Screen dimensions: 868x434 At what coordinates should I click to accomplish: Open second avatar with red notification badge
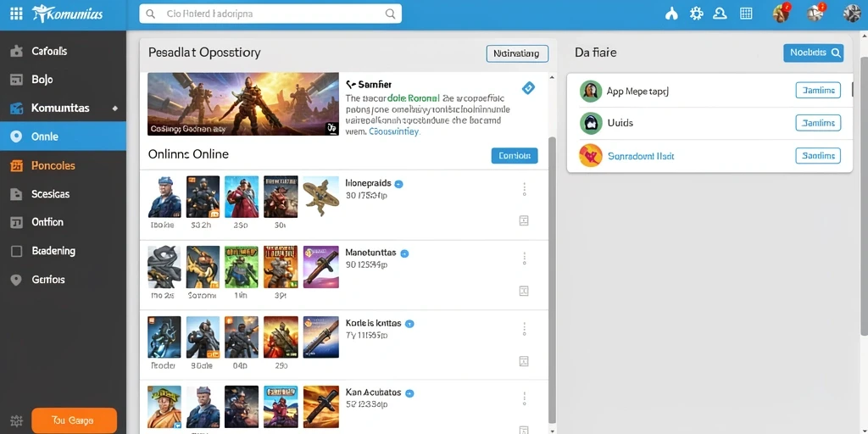tap(815, 14)
